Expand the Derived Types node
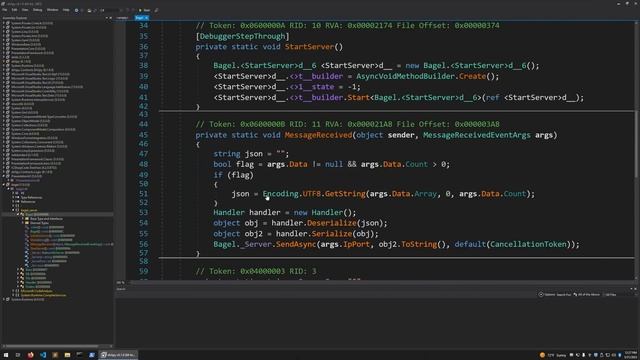This screenshot has width=640, height=360. tap(23, 223)
